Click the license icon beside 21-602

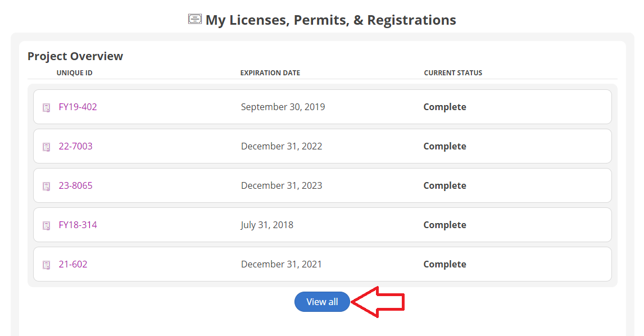click(x=47, y=265)
